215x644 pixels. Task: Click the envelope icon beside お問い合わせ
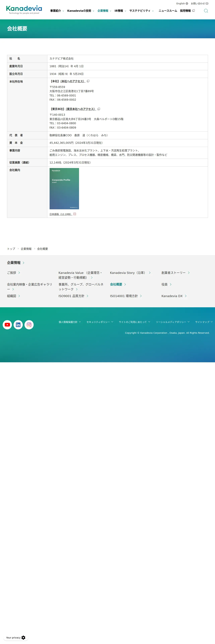pyautogui.click(x=207, y=4)
